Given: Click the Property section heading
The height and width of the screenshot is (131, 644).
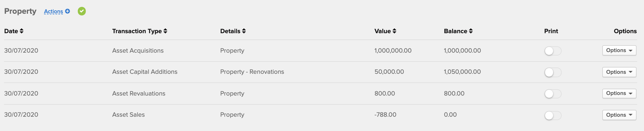Looking at the screenshot, I should coord(20,11).
